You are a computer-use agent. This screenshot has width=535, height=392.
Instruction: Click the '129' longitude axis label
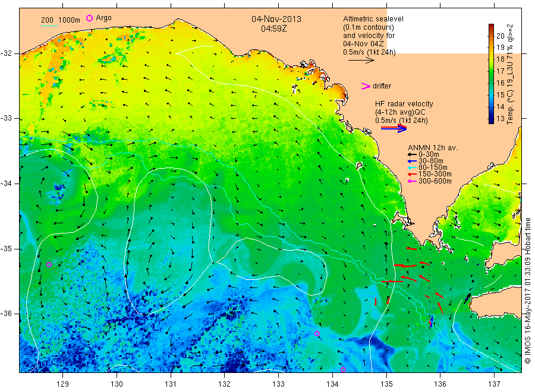(63, 384)
